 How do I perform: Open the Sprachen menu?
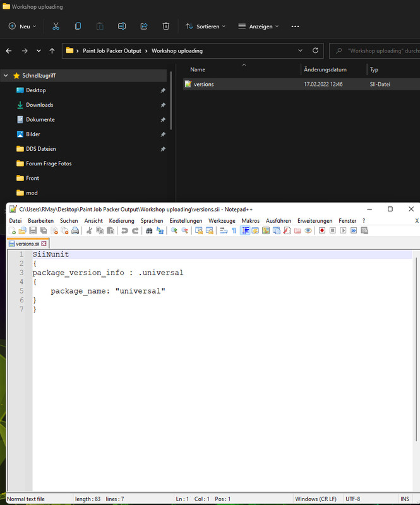coord(152,221)
